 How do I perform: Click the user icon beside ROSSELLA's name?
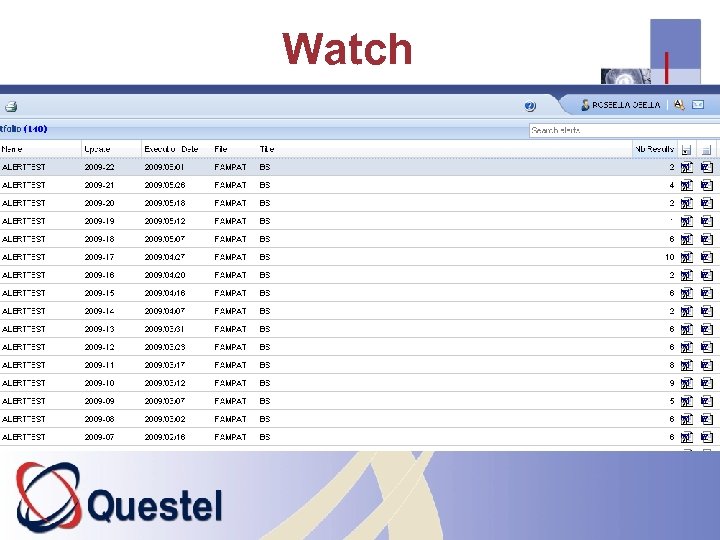pos(585,105)
